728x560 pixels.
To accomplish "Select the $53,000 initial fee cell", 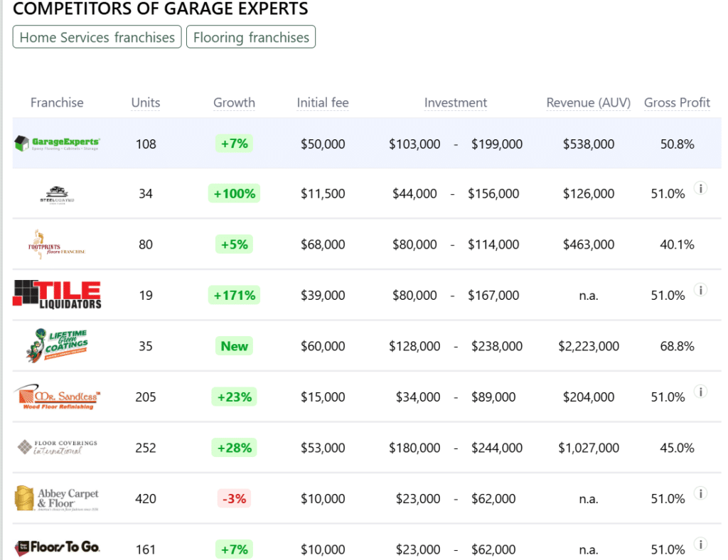I will (323, 448).
